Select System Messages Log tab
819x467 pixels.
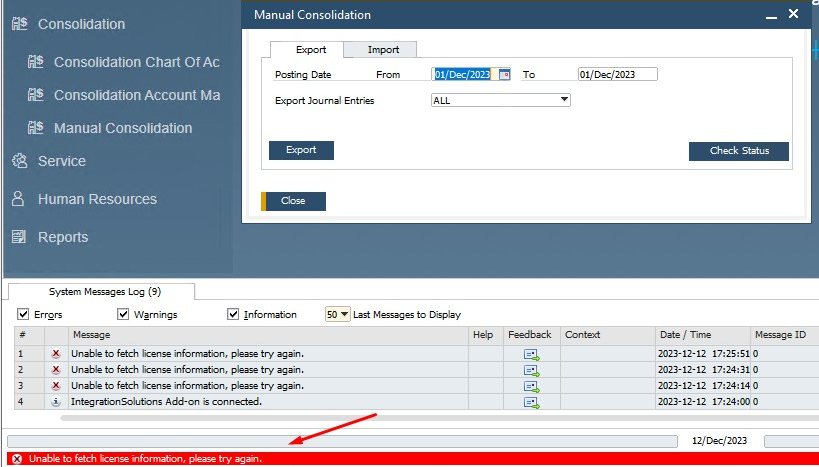[x=105, y=292]
